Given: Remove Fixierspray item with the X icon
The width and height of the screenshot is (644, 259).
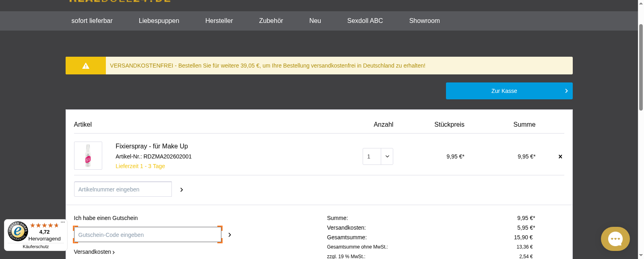Looking at the screenshot, I should (560, 157).
